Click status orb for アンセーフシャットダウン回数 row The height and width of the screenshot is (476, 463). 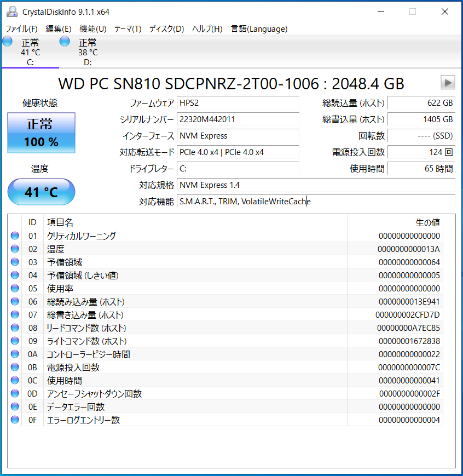click(15, 394)
